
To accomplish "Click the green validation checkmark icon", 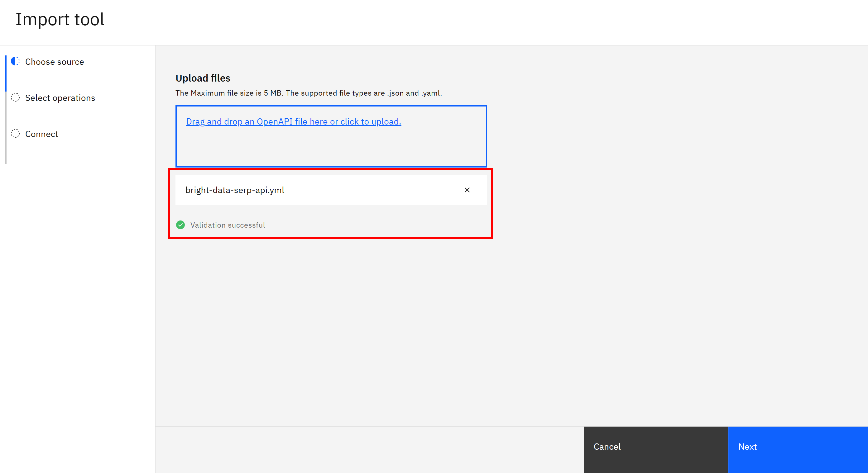I will [x=180, y=225].
